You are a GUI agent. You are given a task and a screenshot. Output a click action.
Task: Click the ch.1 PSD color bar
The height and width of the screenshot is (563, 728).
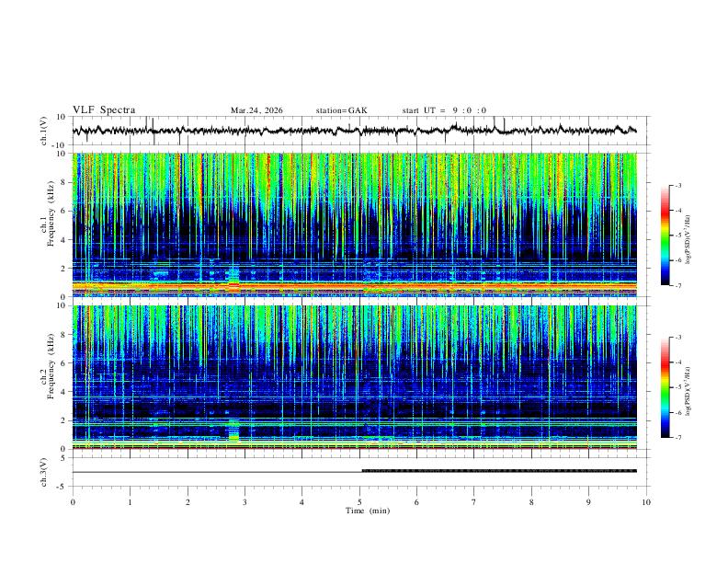click(x=665, y=236)
